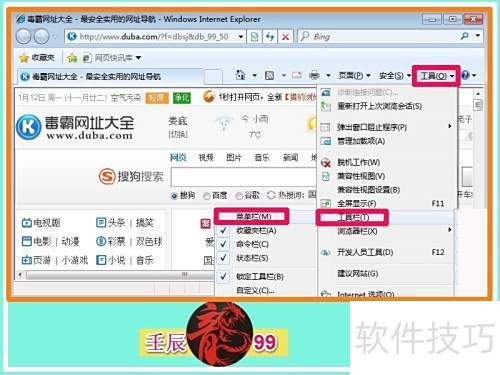500x375 pixels.
Task: Click the RSS feeds icon
Action: pos(269,76)
